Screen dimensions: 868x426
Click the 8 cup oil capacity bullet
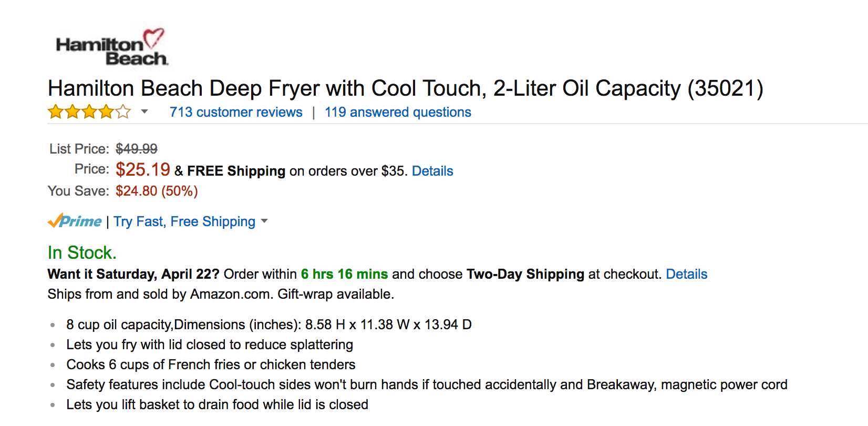point(268,324)
